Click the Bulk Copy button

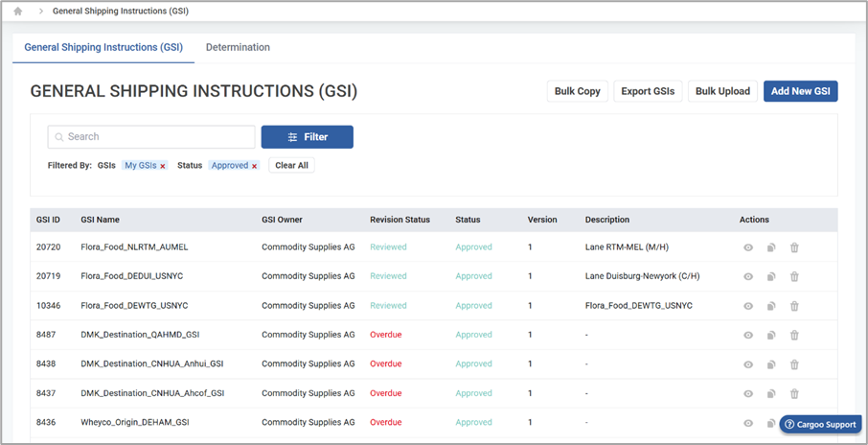578,91
